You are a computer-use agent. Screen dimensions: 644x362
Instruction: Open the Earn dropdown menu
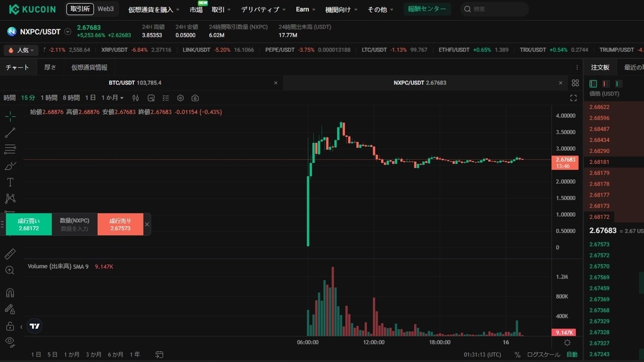click(305, 10)
